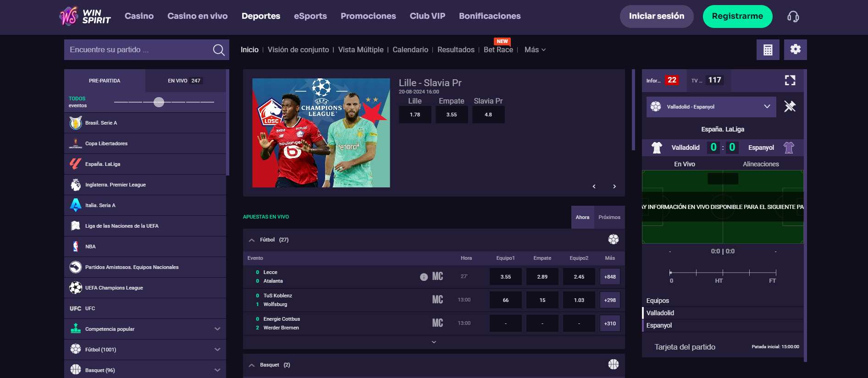Screen dimensions: 868x378
Task: Go to next featured match banner
Action: (614, 186)
